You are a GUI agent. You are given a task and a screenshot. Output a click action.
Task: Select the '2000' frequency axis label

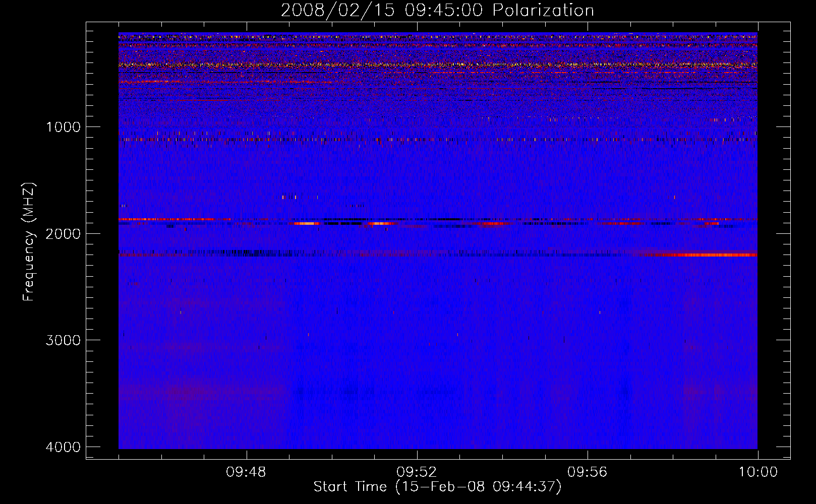click(x=63, y=233)
